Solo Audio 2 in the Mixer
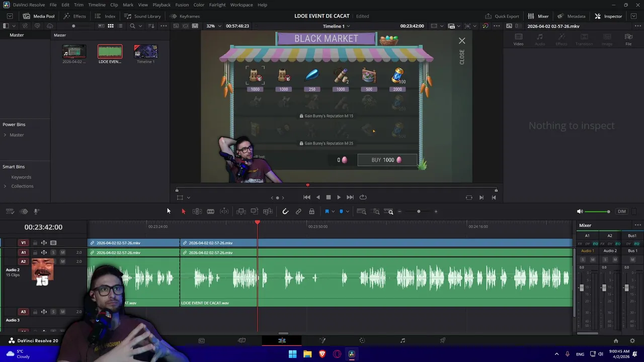 point(605,259)
